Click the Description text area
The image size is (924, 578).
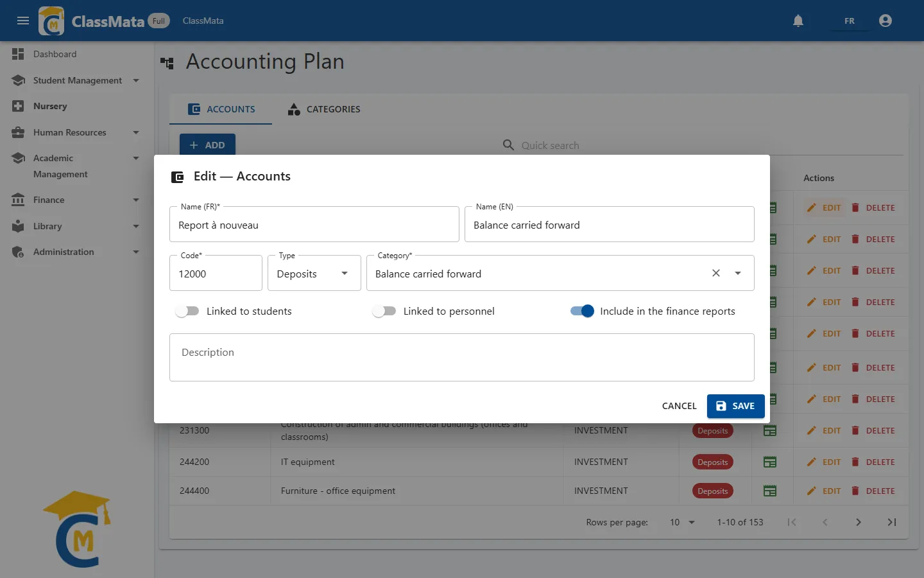click(x=462, y=357)
